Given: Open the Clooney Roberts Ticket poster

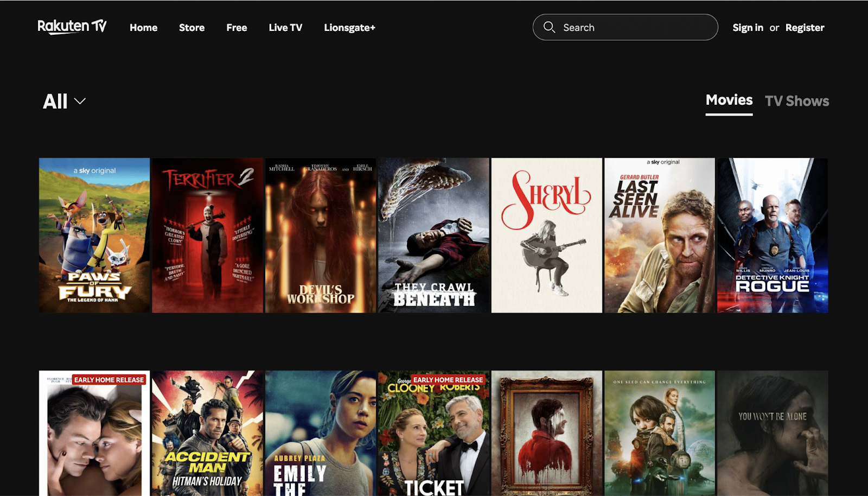Looking at the screenshot, I should [x=433, y=433].
